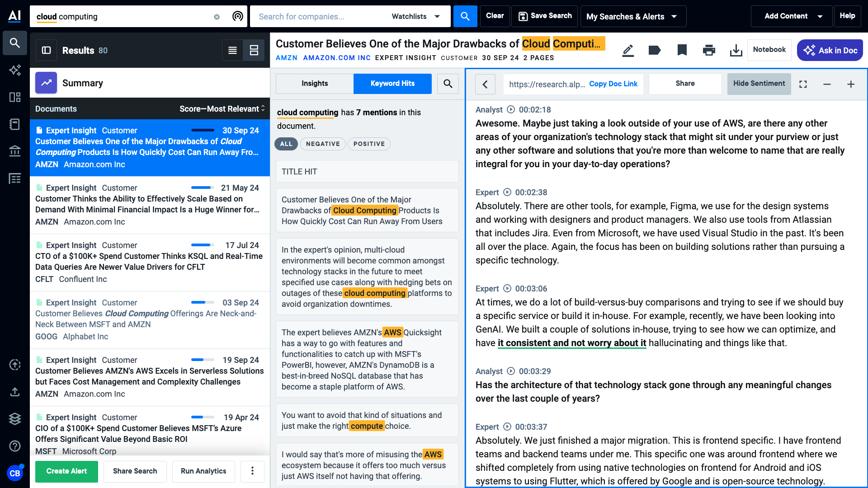The width and height of the screenshot is (868, 488).
Task: Switch to the Insights tab
Action: [x=315, y=84]
